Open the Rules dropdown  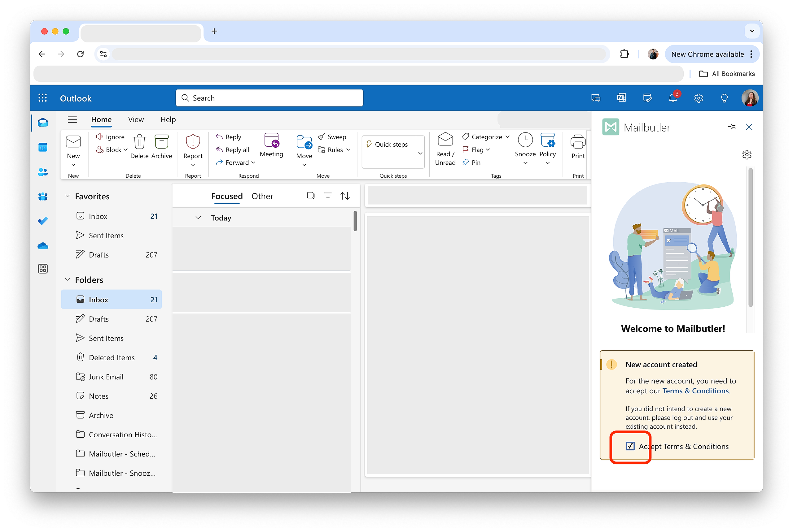pyautogui.click(x=348, y=149)
